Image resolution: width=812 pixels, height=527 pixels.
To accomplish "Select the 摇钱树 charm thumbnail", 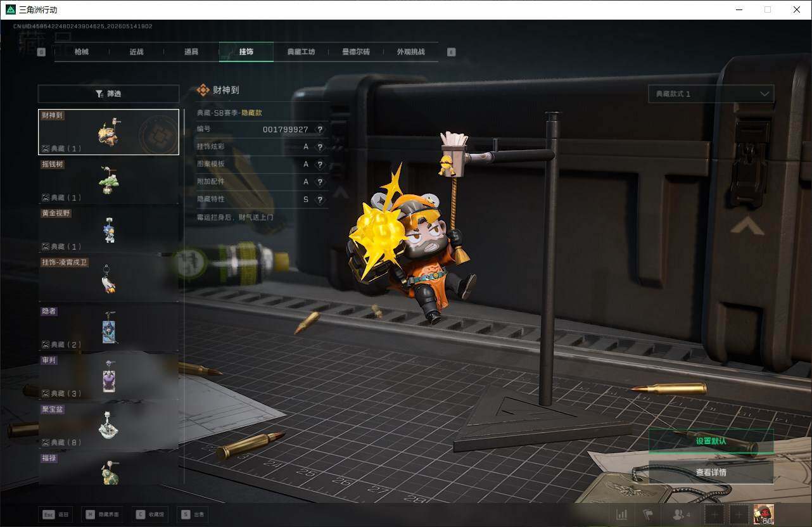I will [108, 181].
